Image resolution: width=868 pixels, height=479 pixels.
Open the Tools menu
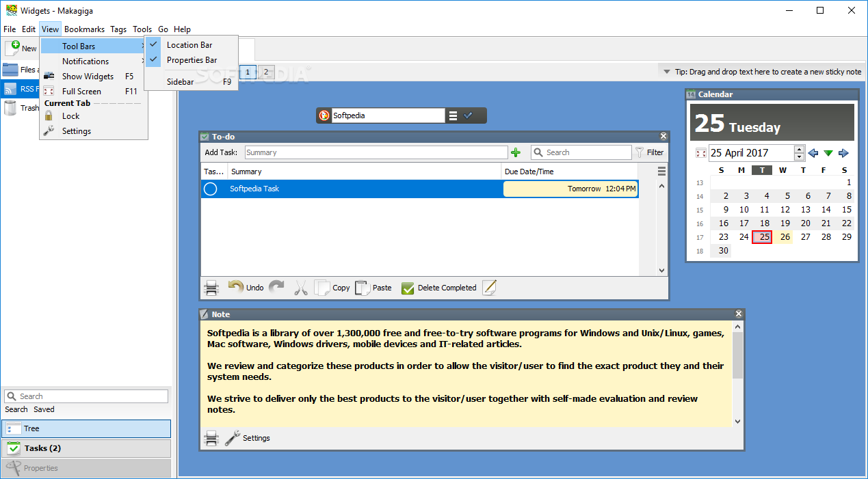point(142,29)
